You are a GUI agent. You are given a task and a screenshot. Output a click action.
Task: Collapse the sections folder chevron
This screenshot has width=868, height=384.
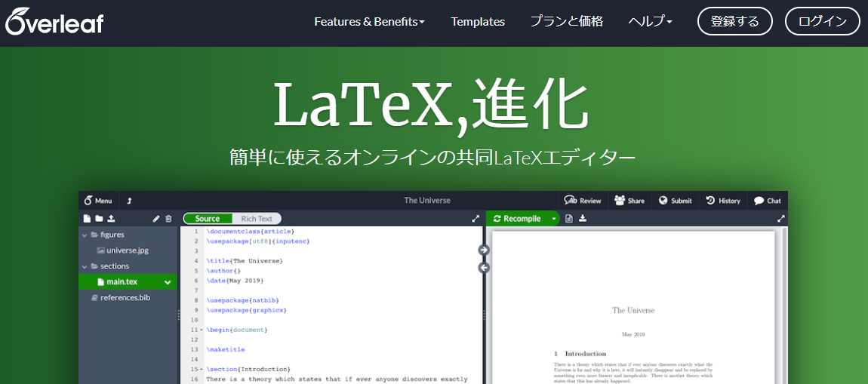tap(85, 266)
